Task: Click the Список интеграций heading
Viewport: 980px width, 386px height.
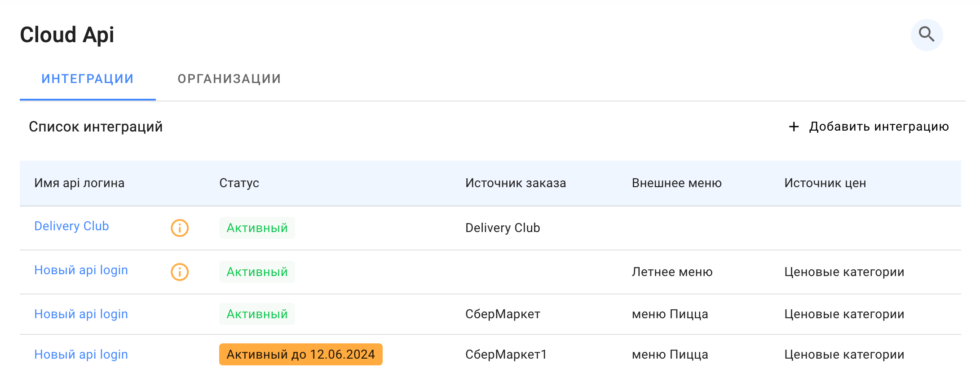Action: point(96,127)
